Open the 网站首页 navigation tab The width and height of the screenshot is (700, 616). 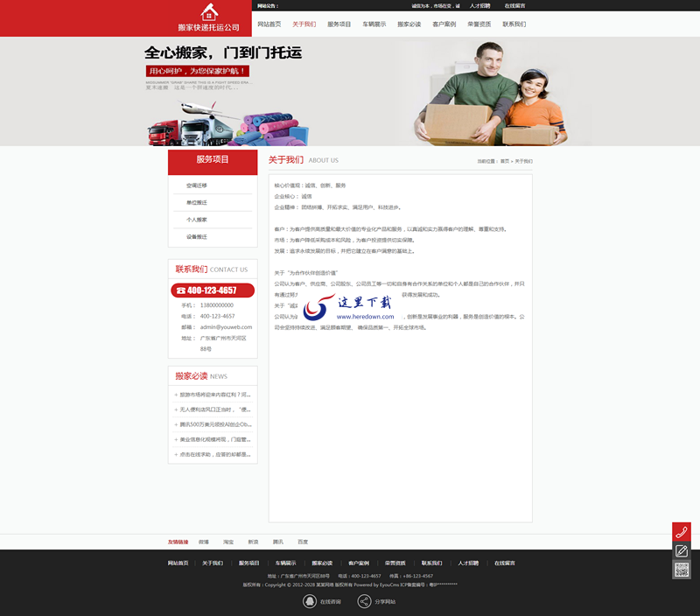[x=269, y=24]
